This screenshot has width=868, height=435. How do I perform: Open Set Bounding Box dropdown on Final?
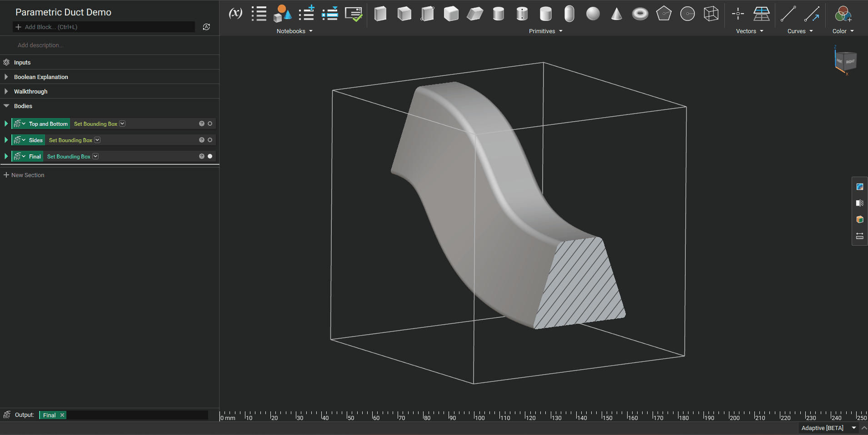pyautogui.click(x=95, y=156)
